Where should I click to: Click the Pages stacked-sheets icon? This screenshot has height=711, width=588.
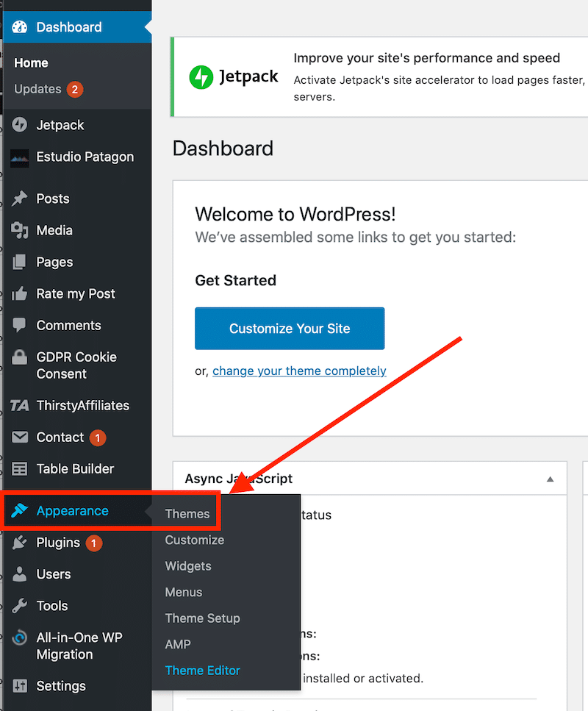20,262
